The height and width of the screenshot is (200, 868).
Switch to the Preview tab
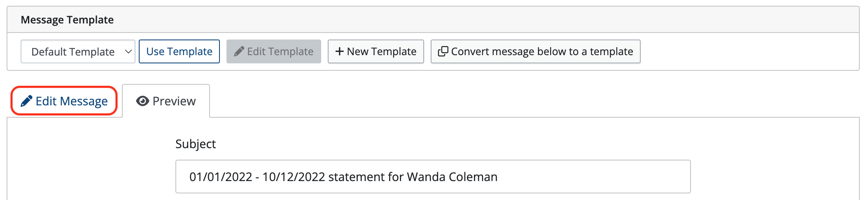[166, 101]
